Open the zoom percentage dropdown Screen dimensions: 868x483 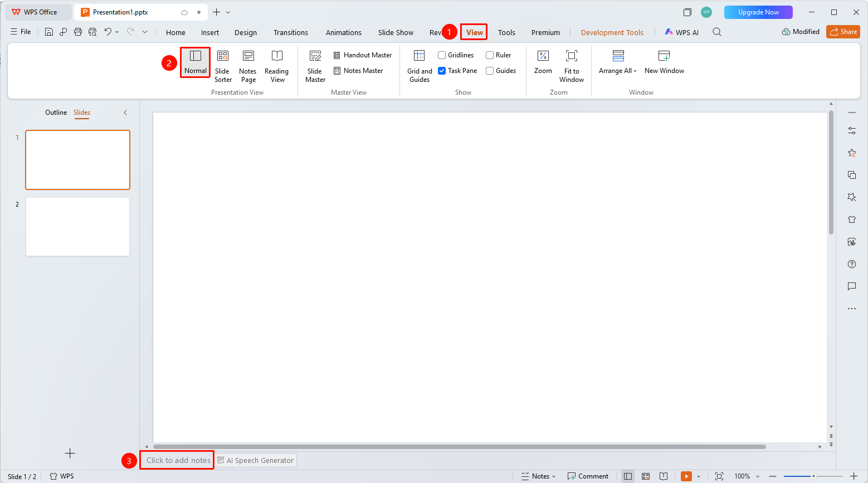(758, 476)
